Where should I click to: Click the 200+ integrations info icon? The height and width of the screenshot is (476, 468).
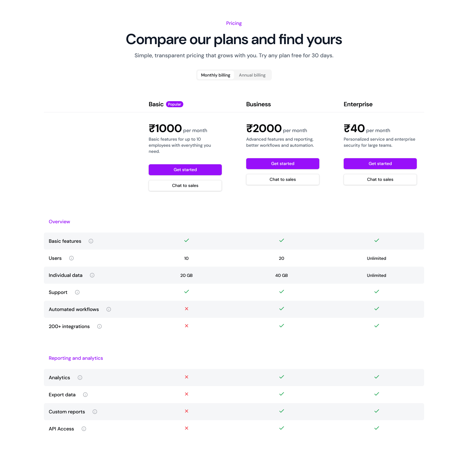[x=99, y=326]
